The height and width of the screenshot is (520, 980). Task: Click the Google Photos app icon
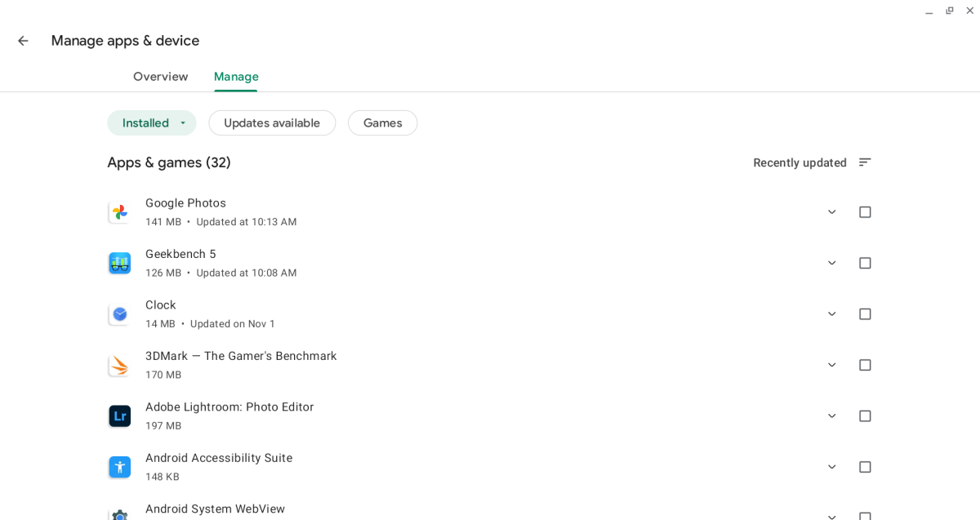click(x=120, y=212)
